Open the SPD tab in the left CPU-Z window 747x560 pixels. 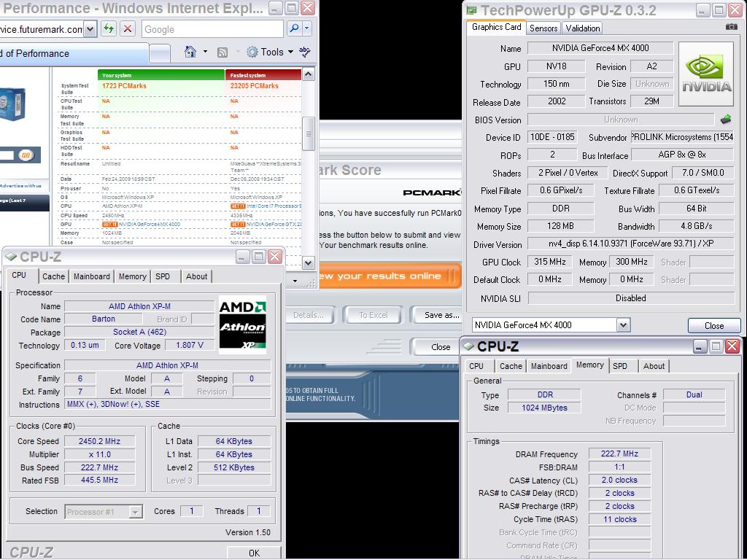pyautogui.click(x=163, y=276)
